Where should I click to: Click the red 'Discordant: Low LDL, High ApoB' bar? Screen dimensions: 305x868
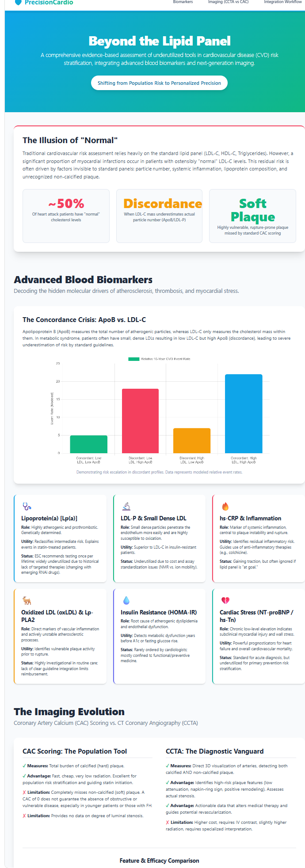point(140,421)
